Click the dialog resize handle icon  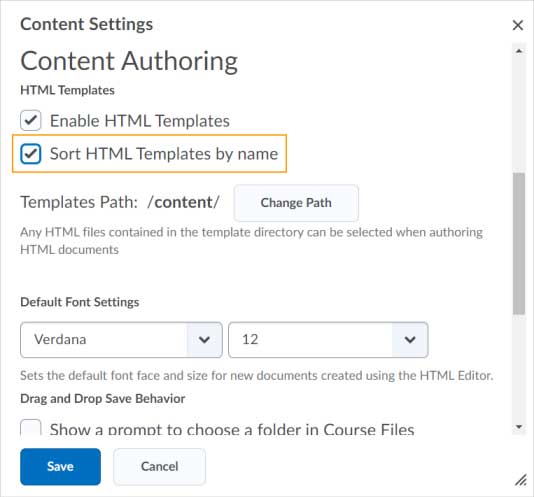pos(520,480)
